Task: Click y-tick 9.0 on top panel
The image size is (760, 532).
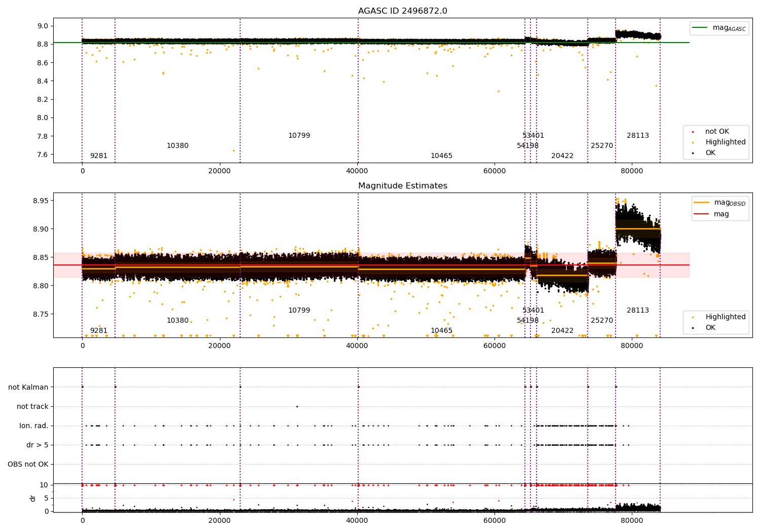Action: click(43, 26)
